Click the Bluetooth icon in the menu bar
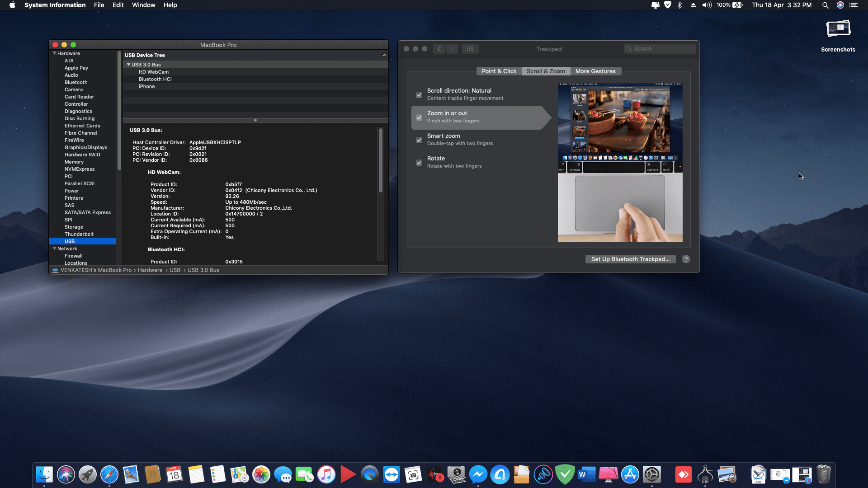Viewport: 868px width, 488px height. (679, 5)
